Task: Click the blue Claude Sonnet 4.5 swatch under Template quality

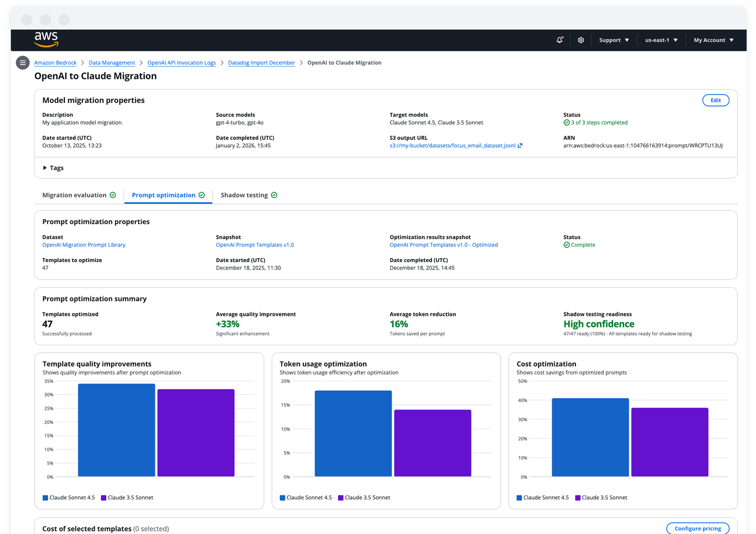Action: tap(45, 498)
